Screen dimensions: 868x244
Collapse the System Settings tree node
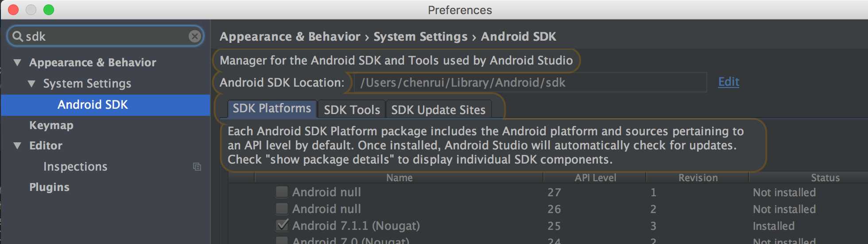point(31,83)
